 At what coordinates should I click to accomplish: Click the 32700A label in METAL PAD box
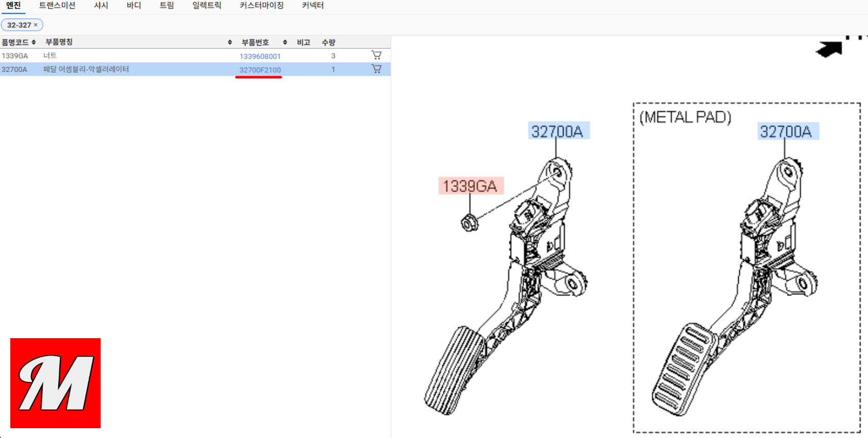(x=788, y=131)
